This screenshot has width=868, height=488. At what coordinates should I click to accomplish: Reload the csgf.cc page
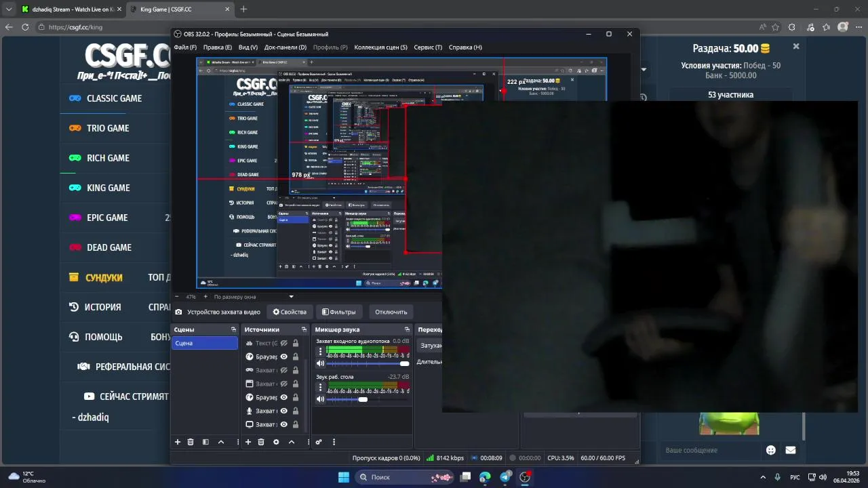(x=25, y=27)
